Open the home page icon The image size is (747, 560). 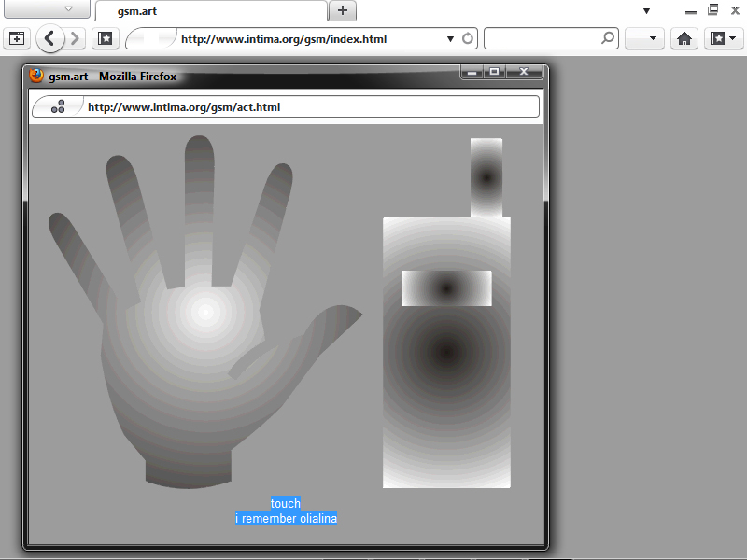684,39
